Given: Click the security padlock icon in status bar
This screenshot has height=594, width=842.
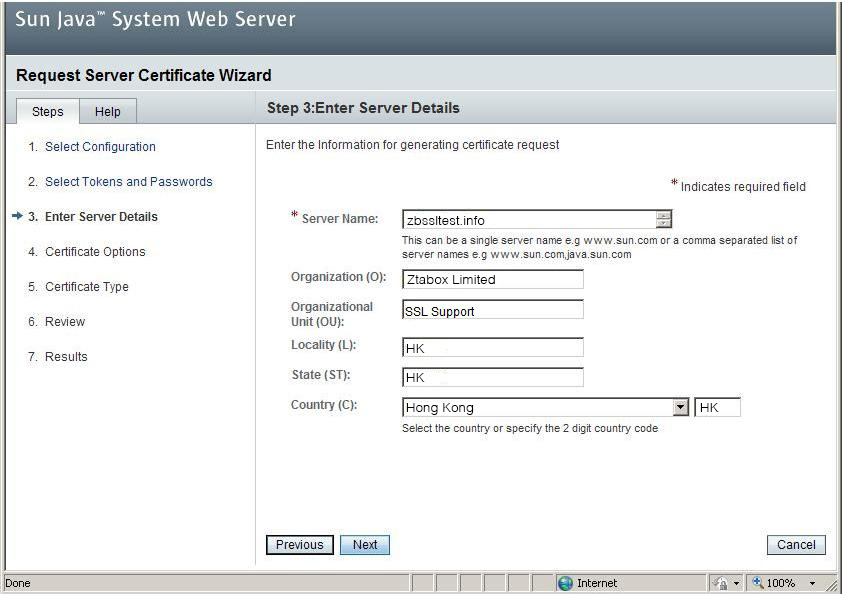Looking at the screenshot, I should [721, 583].
